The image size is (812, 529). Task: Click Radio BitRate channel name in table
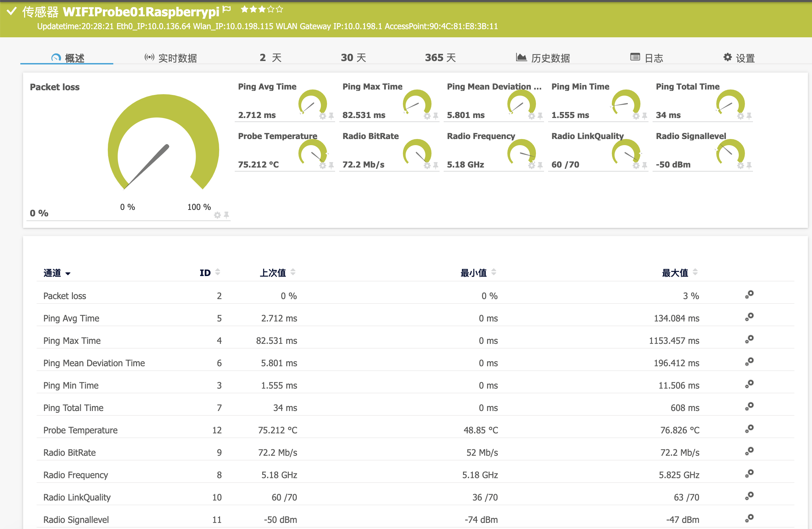coord(69,452)
